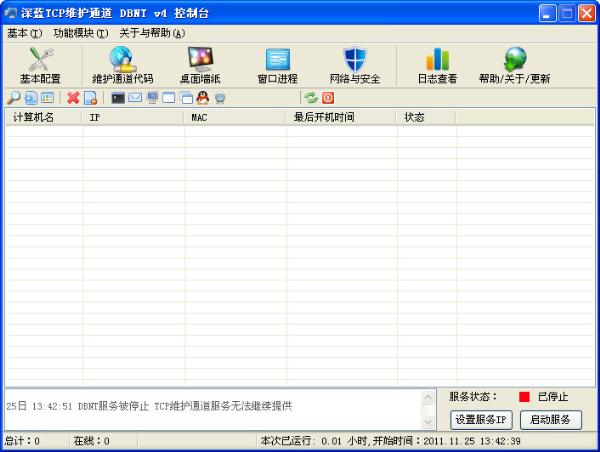Open 窗口进程 window process icon
The width and height of the screenshot is (600, 452).
pos(278,65)
